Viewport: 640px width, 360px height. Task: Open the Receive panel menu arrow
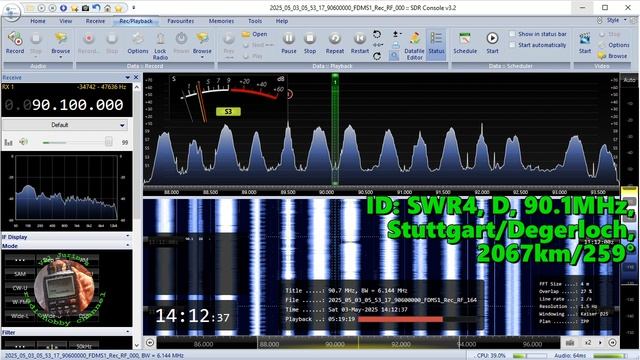pos(127,77)
